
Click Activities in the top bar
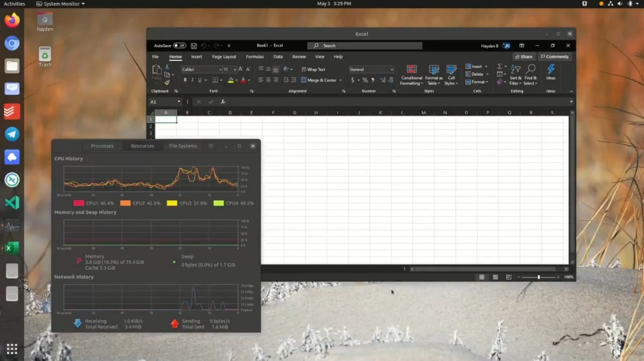click(x=14, y=4)
